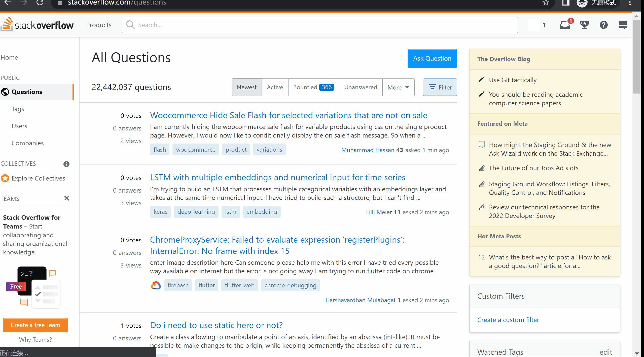Bookmark page with the star icon
This screenshot has height=357, width=644.
tap(546, 3)
